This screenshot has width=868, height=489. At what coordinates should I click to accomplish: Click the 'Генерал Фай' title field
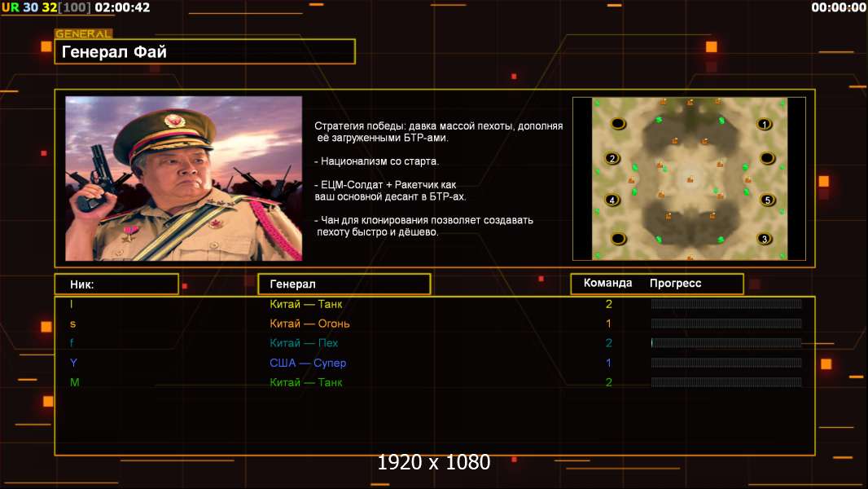coord(205,51)
